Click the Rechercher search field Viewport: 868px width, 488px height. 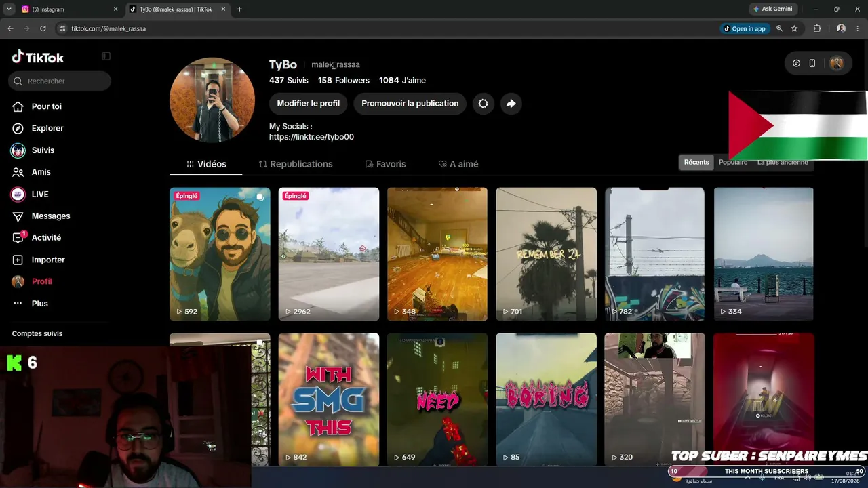coord(60,81)
